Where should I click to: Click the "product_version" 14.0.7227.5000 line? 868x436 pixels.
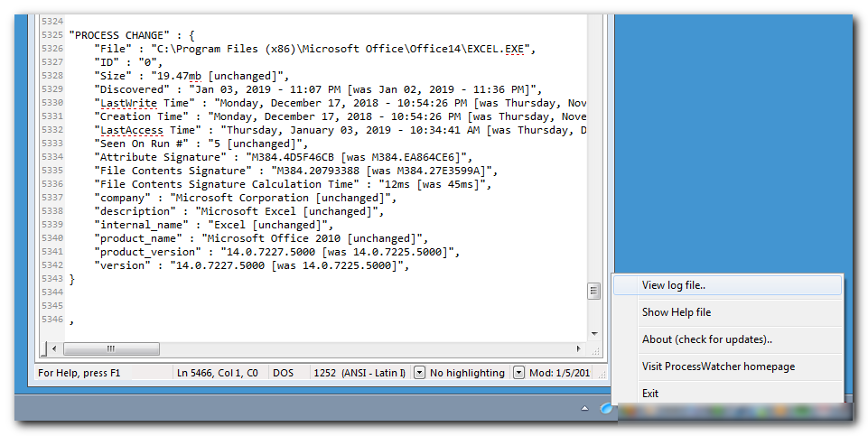point(276,252)
